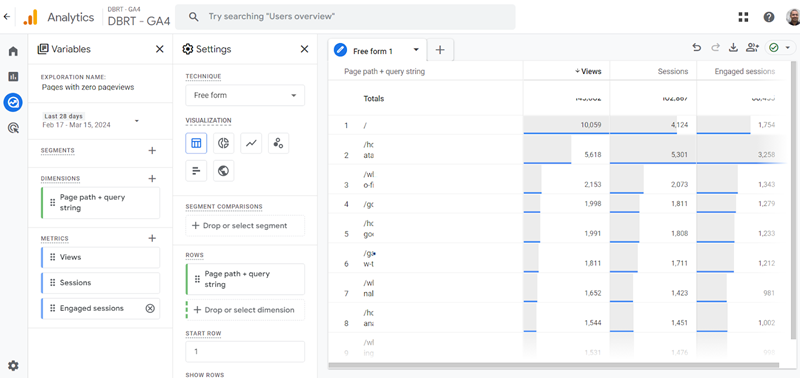Open the Help question mark icon

769,17
